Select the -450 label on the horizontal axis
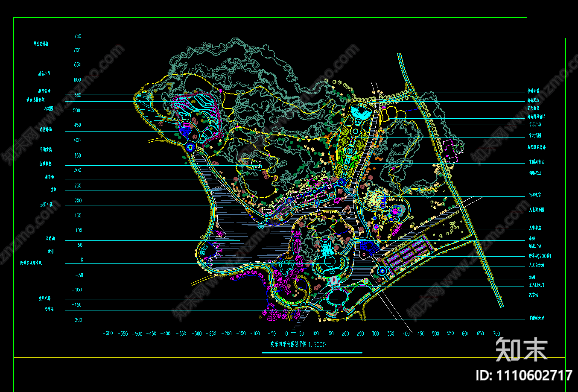Screen dimensions: 578x392 click(x=152, y=333)
